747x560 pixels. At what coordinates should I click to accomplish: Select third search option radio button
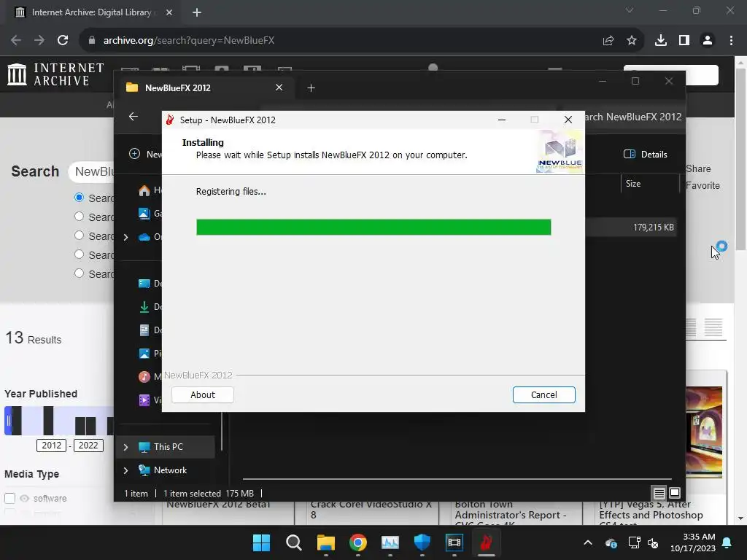(79, 236)
